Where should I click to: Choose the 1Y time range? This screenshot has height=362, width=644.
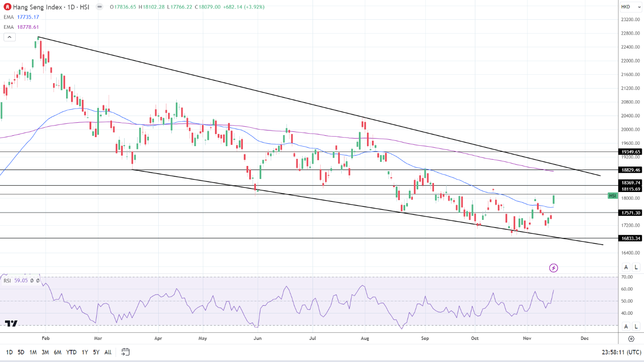point(85,352)
